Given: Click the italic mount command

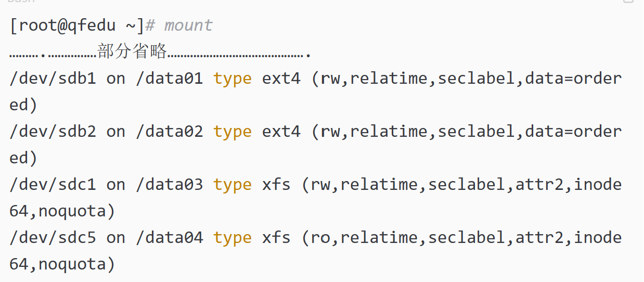Looking at the screenshot, I should (x=188, y=25).
